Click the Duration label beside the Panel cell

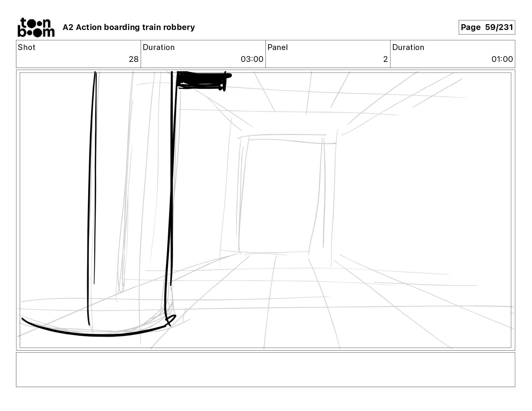click(x=408, y=47)
